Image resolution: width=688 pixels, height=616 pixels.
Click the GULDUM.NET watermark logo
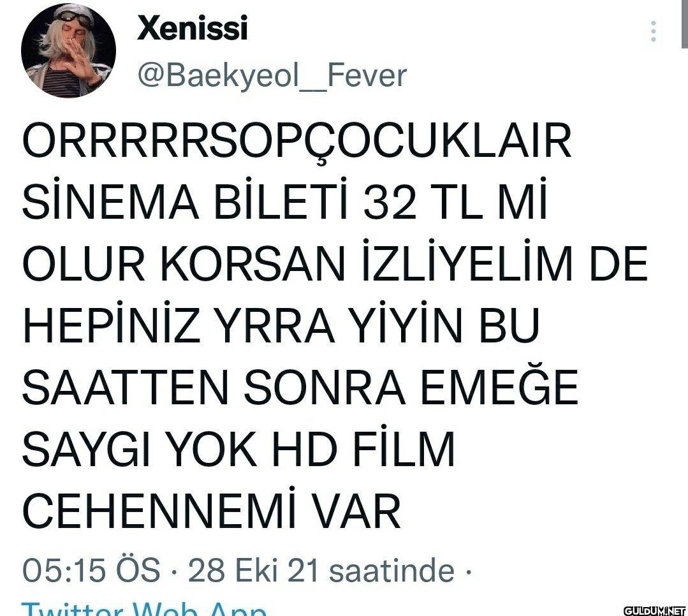[654, 610]
